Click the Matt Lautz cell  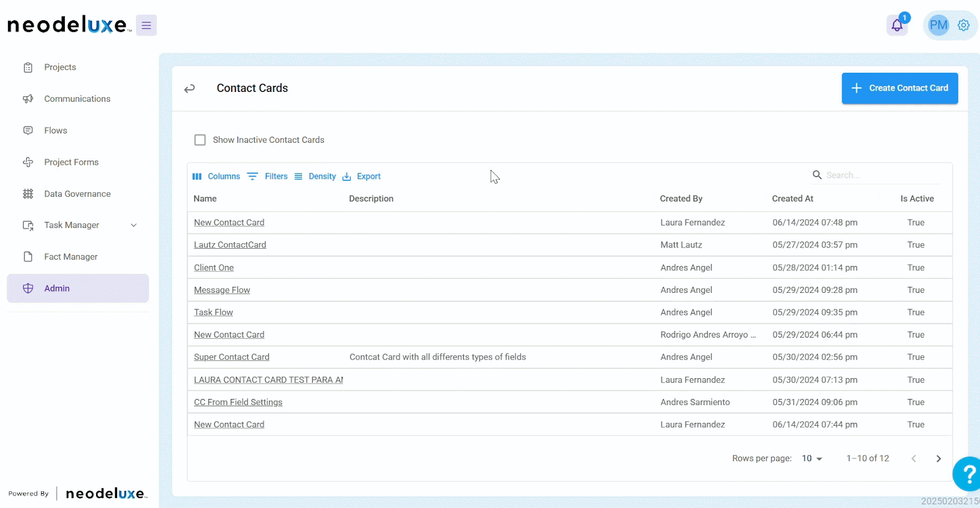[681, 245]
